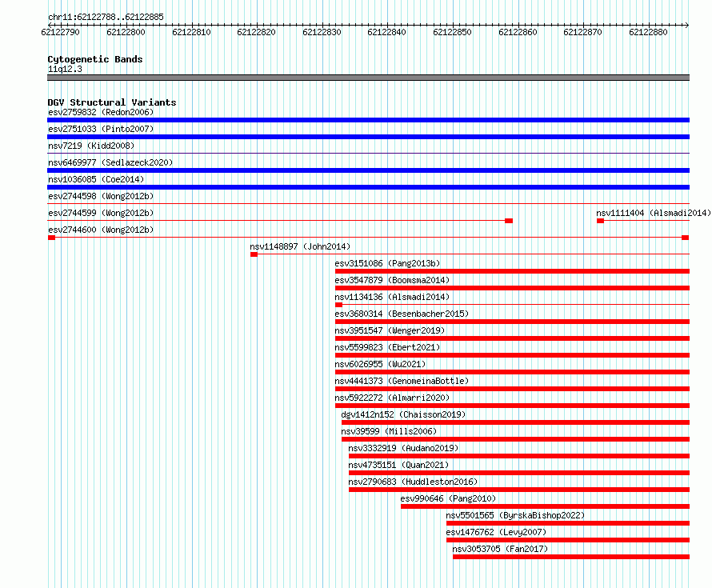
Task: Select nsv5501565 (ByrskaBishop2022) label
Action: coord(515,515)
